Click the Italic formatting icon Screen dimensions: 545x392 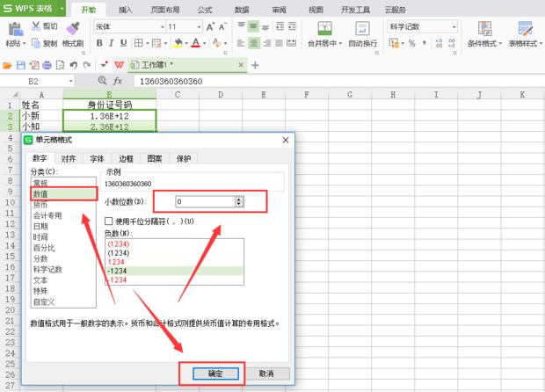coord(111,43)
